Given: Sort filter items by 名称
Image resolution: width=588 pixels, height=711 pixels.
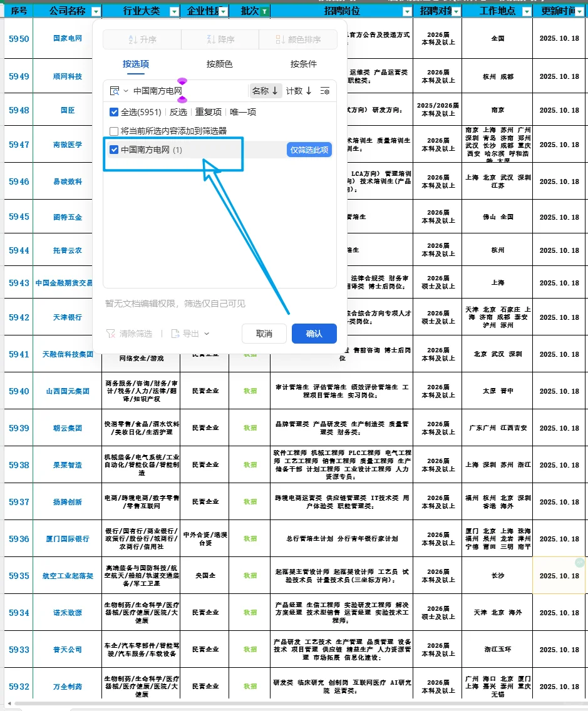Looking at the screenshot, I should click(265, 91).
